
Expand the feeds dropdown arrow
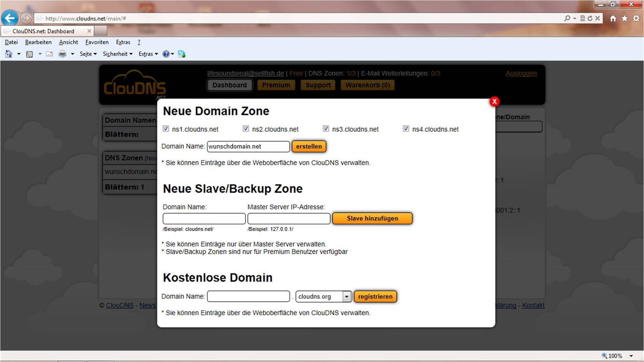coord(40,54)
